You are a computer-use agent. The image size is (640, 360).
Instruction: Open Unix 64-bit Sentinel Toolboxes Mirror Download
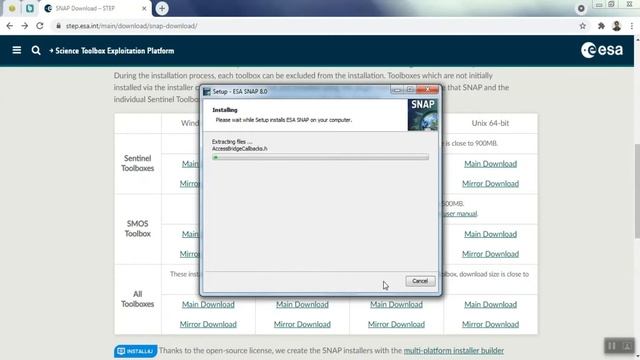click(x=490, y=184)
